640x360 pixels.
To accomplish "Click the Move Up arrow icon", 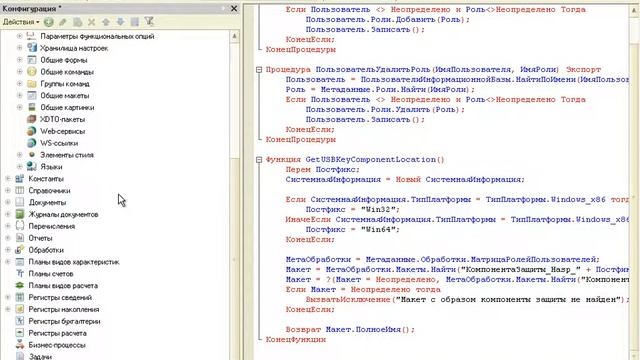I will 106,22.
